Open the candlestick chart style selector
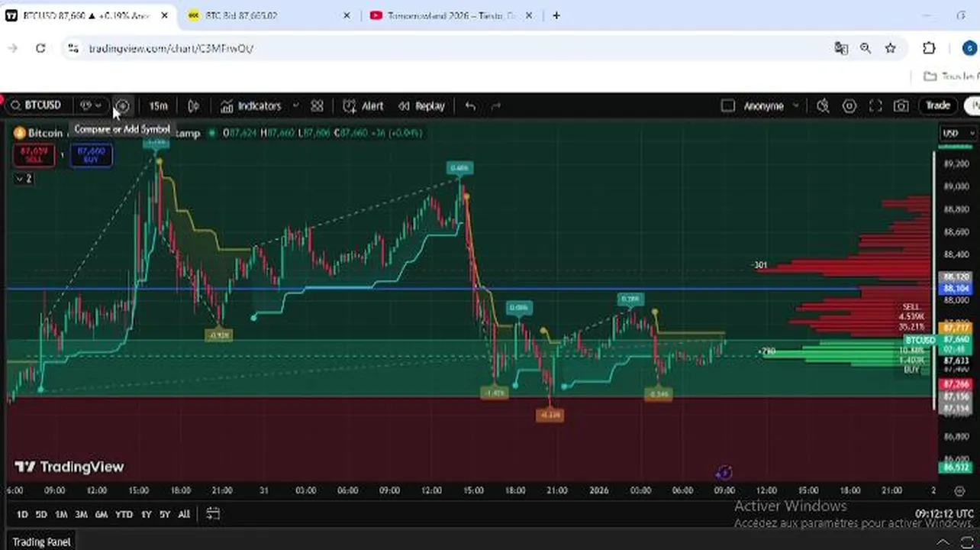The image size is (980, 550). (x=194, y=105)
